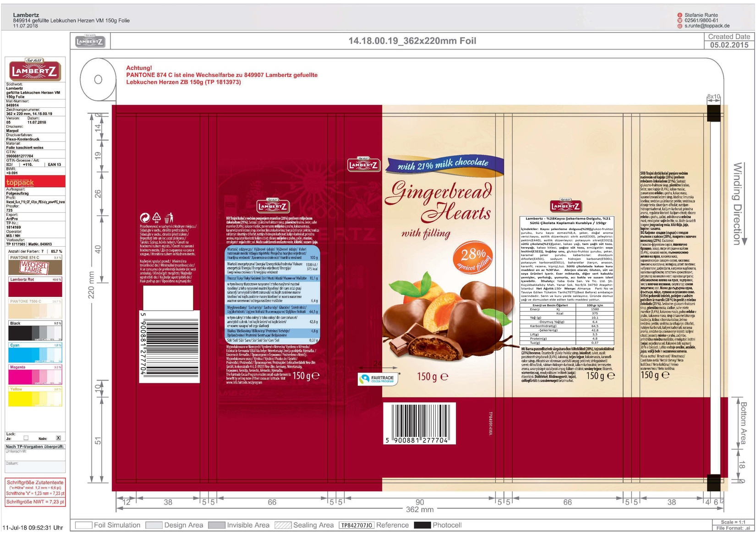Click the www.info.fairtrade.net/program URL text
The height and width of the screenshot is (535, 756).
point(244,382)
